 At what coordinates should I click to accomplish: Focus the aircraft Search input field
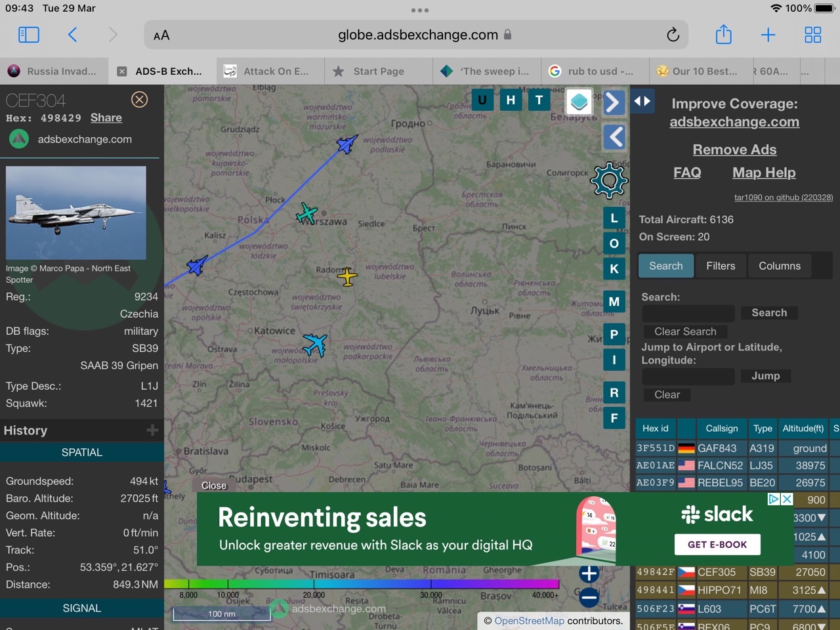coord(688,313)
